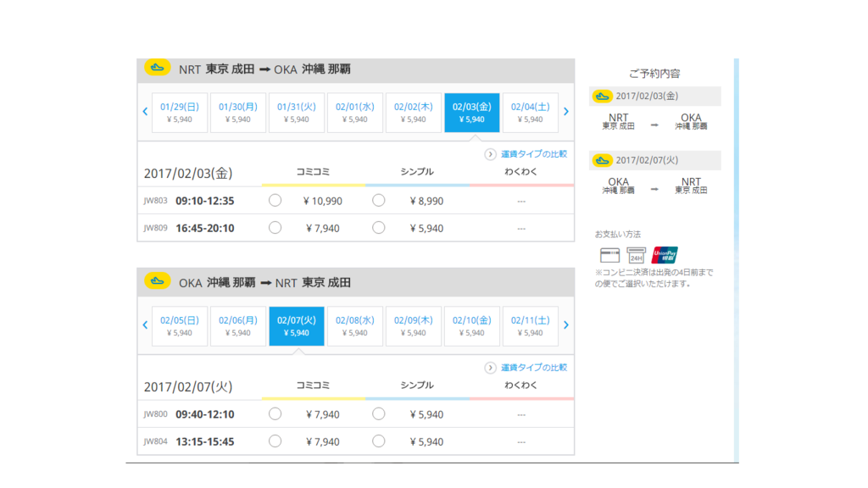Viewport: 868px width, 488px height.
Task: Choose outbound date 01/31(火)
Action: 297,113
